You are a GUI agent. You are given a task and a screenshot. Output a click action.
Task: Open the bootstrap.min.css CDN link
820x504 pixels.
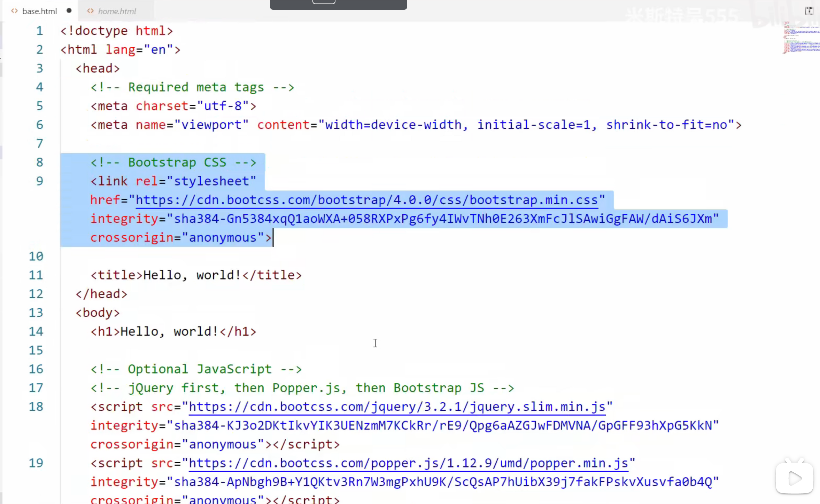[366, 200]
